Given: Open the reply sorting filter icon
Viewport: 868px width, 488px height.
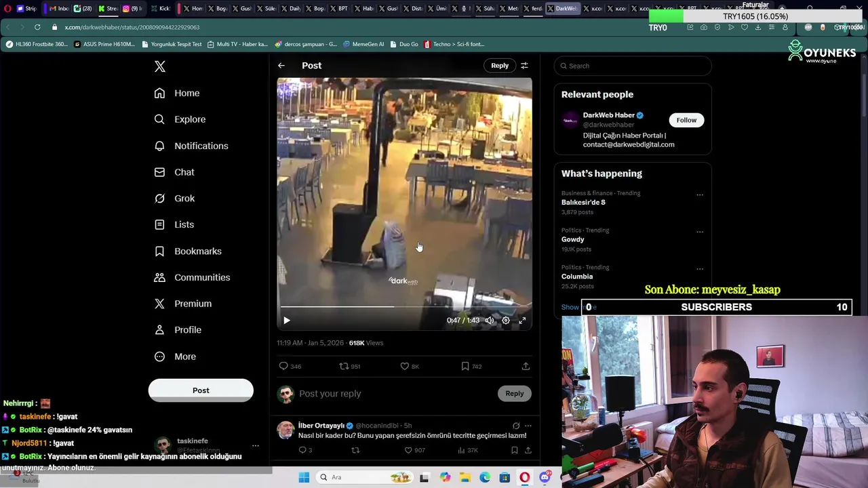Looking at the screenshot, I should (524, 66).
